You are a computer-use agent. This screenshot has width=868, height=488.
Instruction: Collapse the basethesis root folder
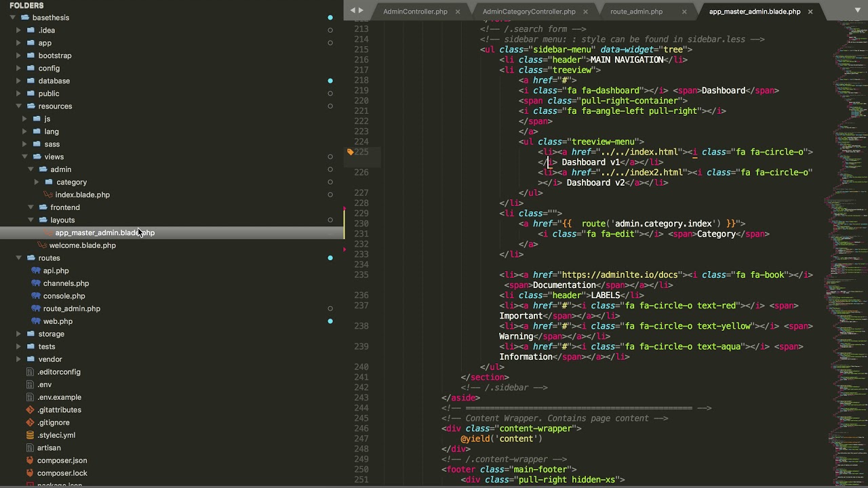[x=13, y=18]
